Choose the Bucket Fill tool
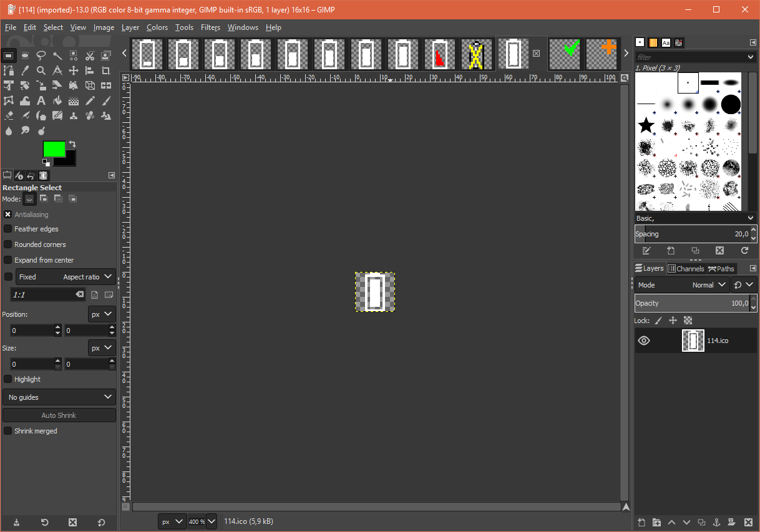 (x=57, y=100)
